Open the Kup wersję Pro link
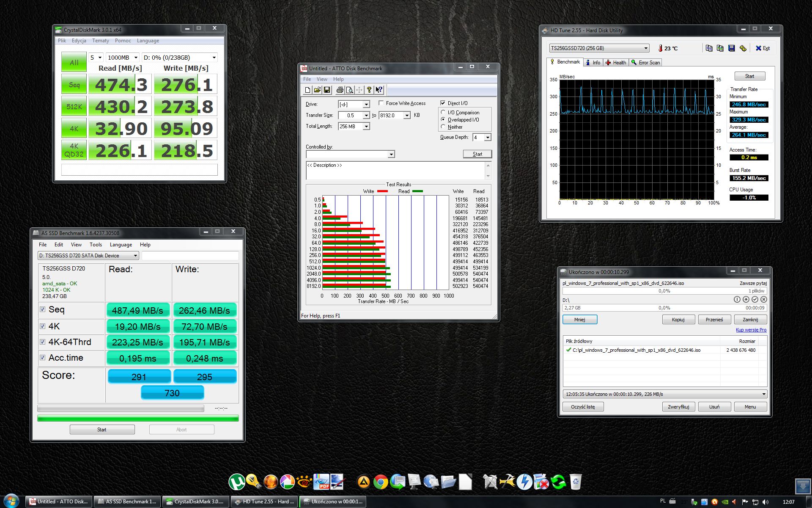Image resolution: width=812 pixels, height=508 pixels. coord(751,330)
